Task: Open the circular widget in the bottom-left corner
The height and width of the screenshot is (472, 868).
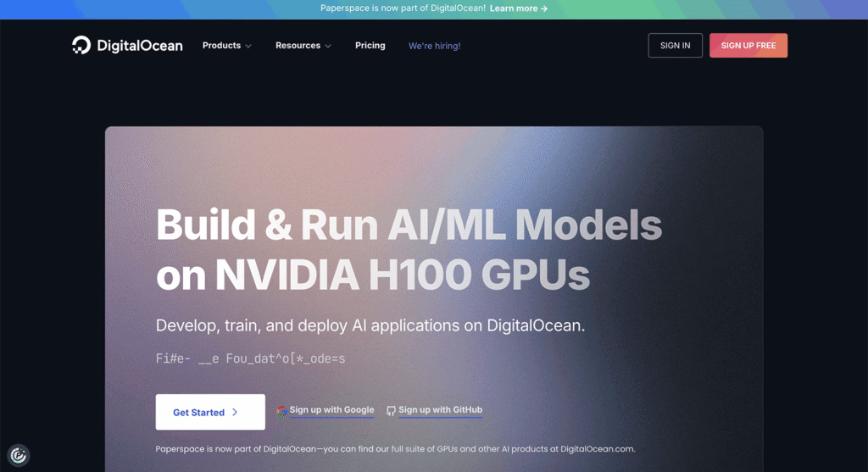Action: point(19,455)
